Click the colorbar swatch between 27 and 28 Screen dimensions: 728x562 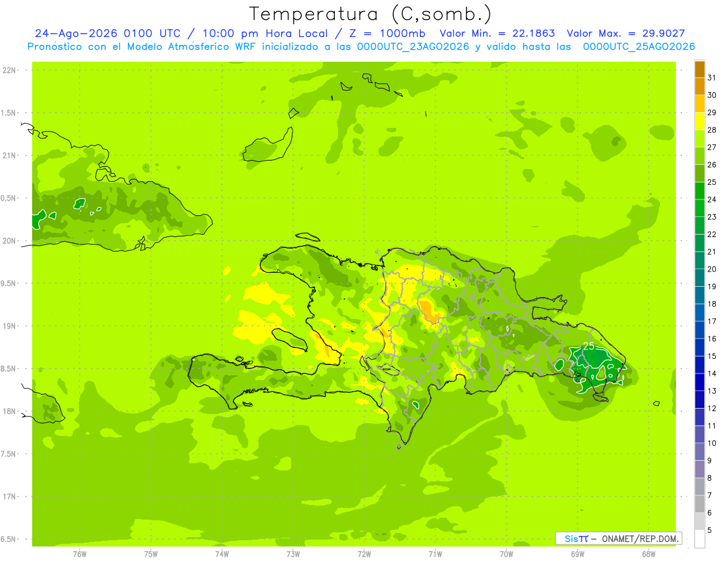click(699, 139)
